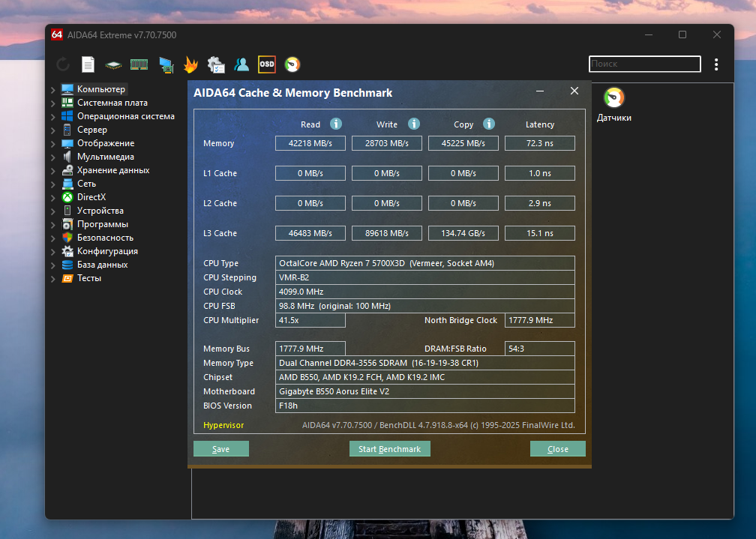The image size is (756, 539).
Task: Click the Поиск search field
Action: click(x=644, y=64)
